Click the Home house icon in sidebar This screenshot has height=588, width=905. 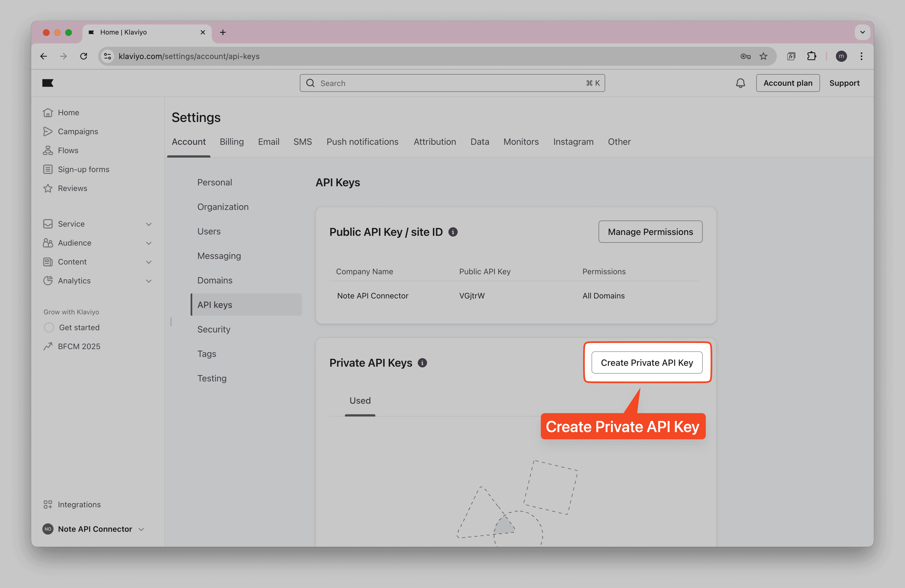(x=48, y=112)
